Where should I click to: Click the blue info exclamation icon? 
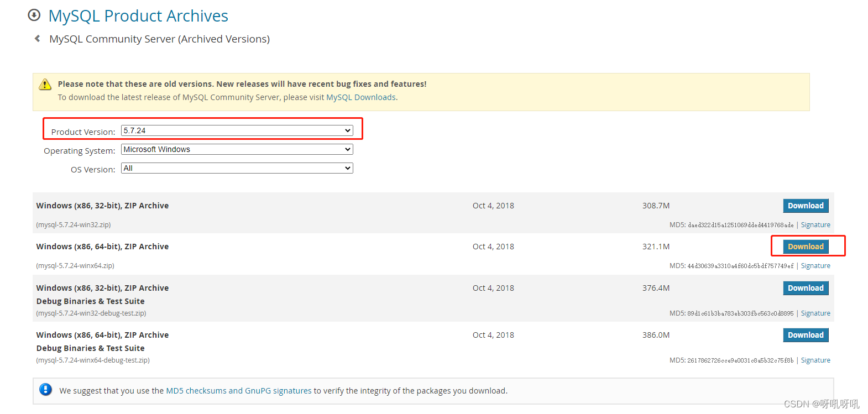click(46, 390)
